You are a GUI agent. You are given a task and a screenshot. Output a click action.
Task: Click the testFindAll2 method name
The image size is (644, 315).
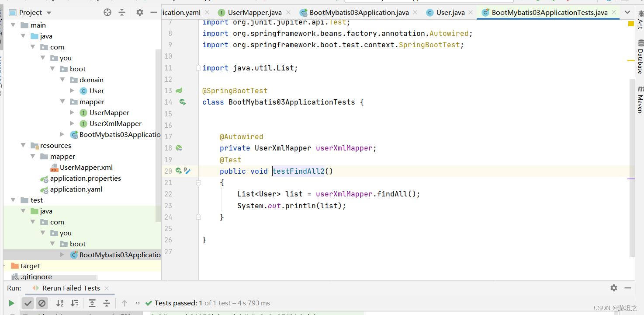click(298, 171)
